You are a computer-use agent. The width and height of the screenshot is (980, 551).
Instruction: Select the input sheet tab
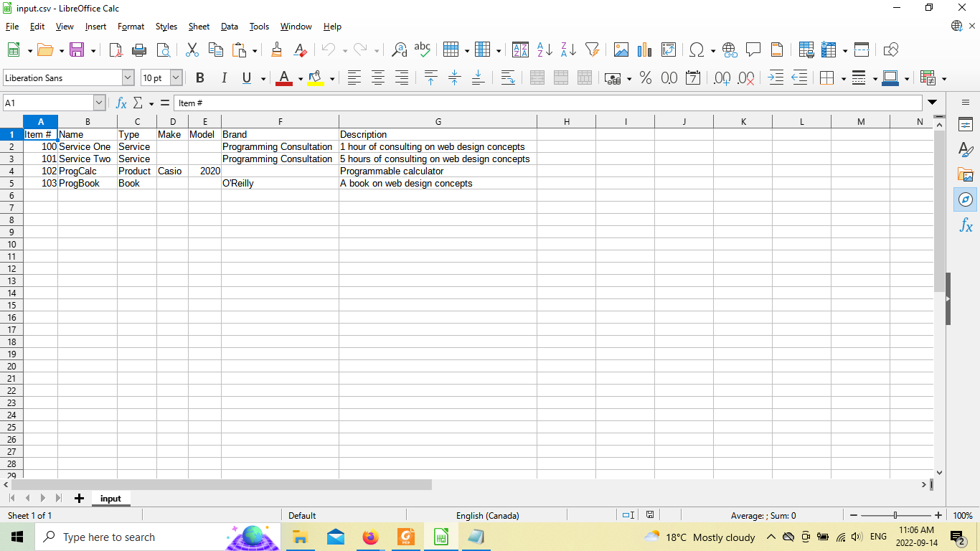(x=110, y=499)
